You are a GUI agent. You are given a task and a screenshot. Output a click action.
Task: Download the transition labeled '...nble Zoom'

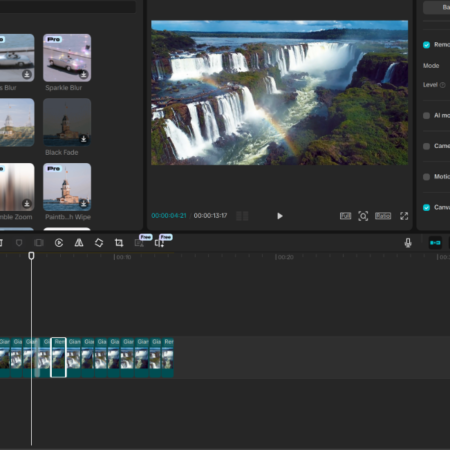tap(27, 203)
